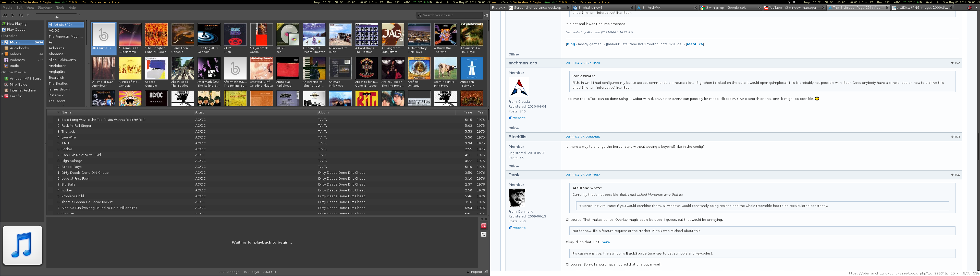Select 'All Artists (49)' in the artist list
Screen dimensions: 980x276
pos(66,24)
